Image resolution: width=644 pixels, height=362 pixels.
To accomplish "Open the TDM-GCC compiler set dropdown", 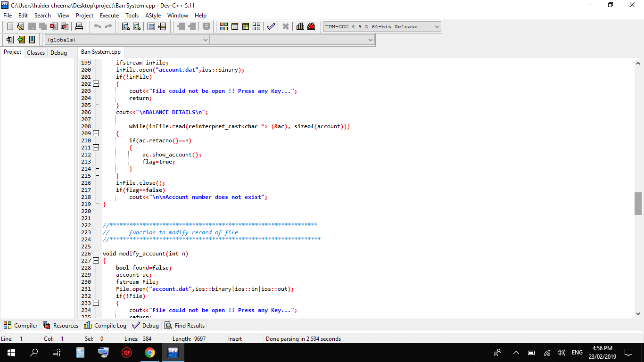I will pos(382,27).
